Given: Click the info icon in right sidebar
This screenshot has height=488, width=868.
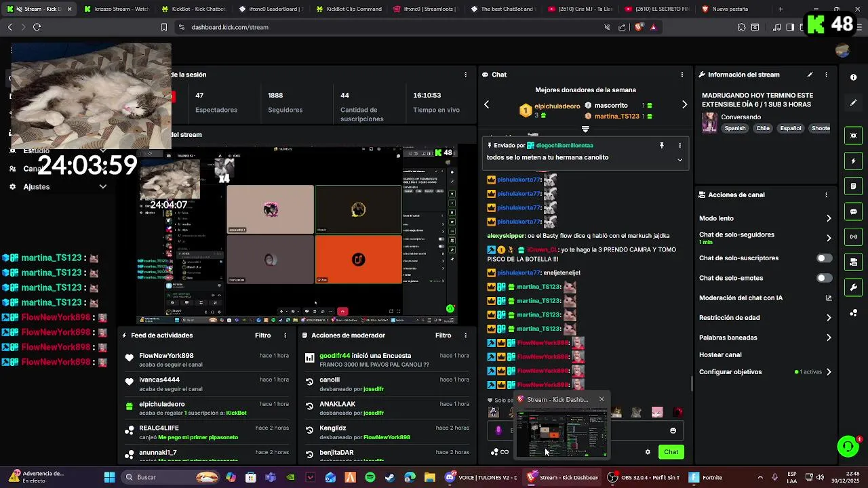Looking at the screenshot, I should coord(854,77).
